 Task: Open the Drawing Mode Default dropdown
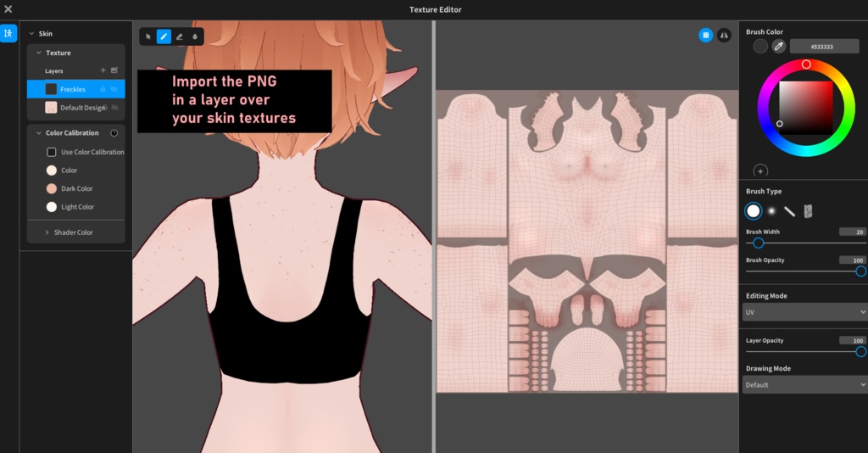click(x=805, y=385)
